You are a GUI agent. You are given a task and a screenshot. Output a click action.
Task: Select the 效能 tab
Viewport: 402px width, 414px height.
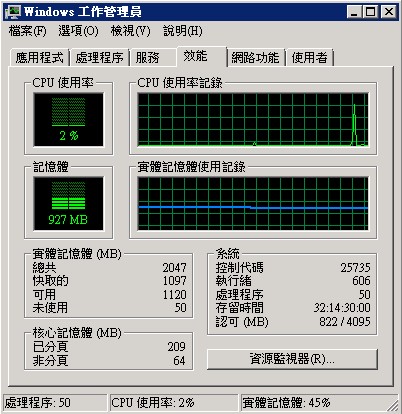tap(201, 56)
